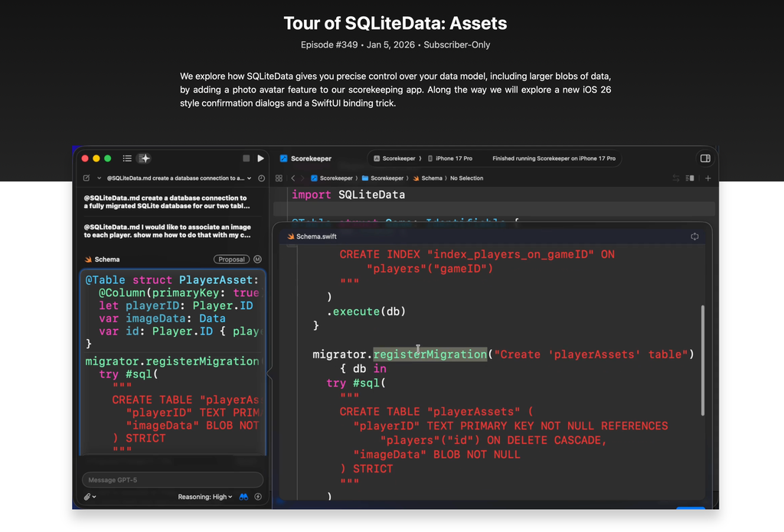
Task: Click the Schema breadcrumb in jump bar
Action: 431,178
